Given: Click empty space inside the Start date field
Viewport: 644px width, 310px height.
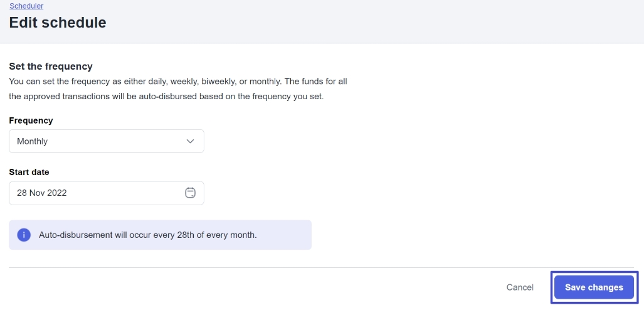Looking at the screenshot, I should point(125,193).
